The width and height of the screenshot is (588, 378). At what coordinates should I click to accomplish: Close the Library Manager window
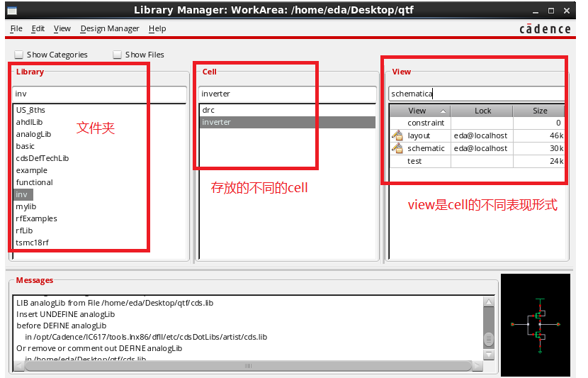point(567,11)
